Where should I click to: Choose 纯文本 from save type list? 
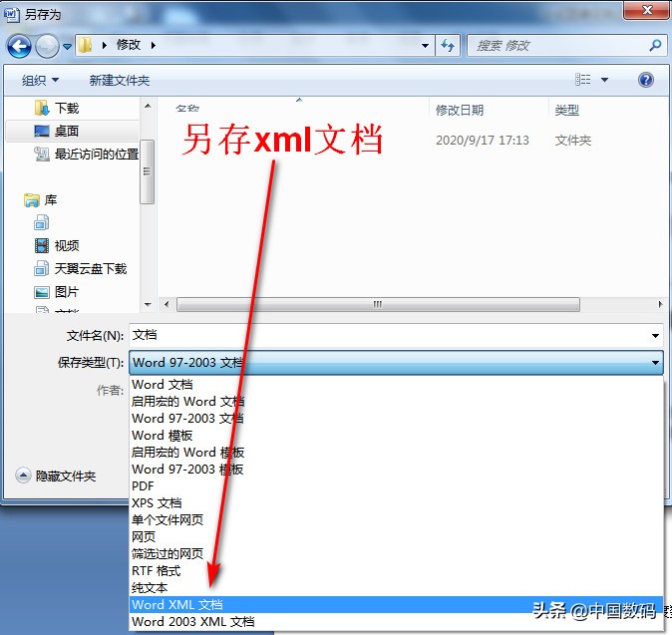click(x=396, y=587)
